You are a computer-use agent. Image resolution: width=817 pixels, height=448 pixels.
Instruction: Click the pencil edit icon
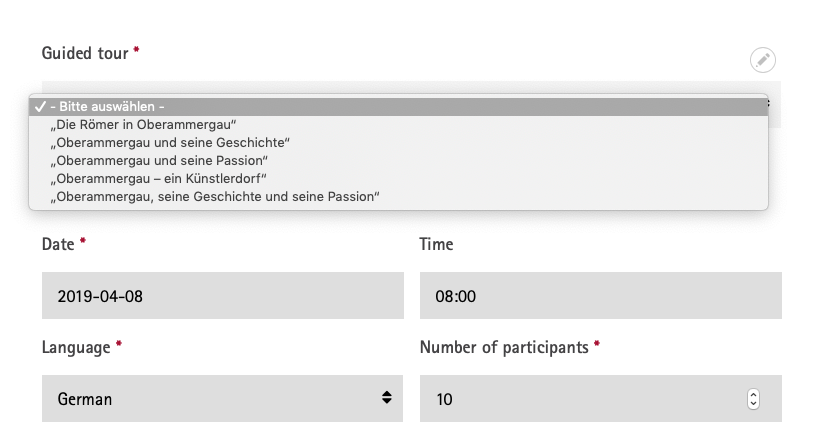763,60
